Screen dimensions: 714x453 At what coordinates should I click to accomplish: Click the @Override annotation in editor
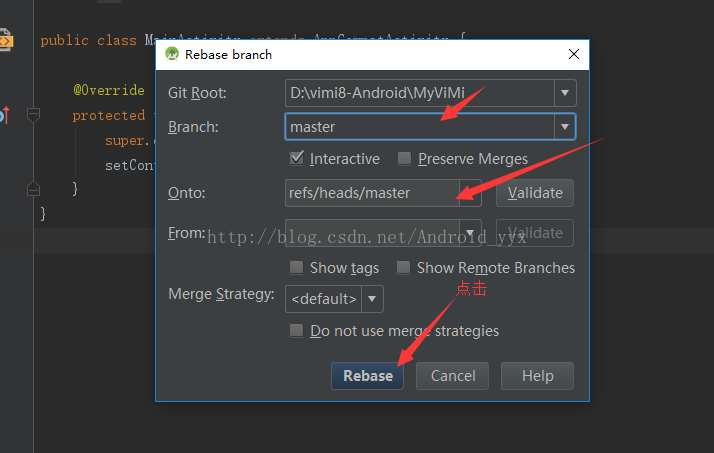pyautogui.click(x=109, y=90)
